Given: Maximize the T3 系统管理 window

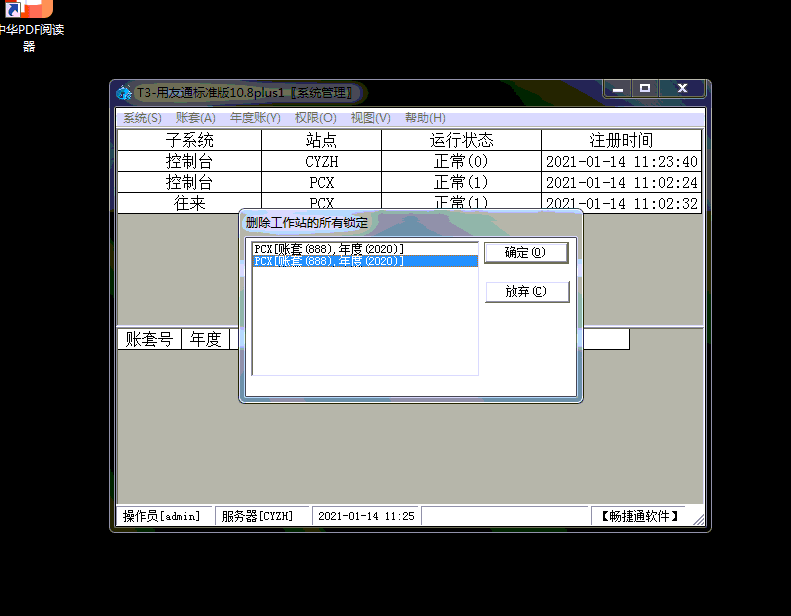Looking at the screenshot, I should pos(645,89).
